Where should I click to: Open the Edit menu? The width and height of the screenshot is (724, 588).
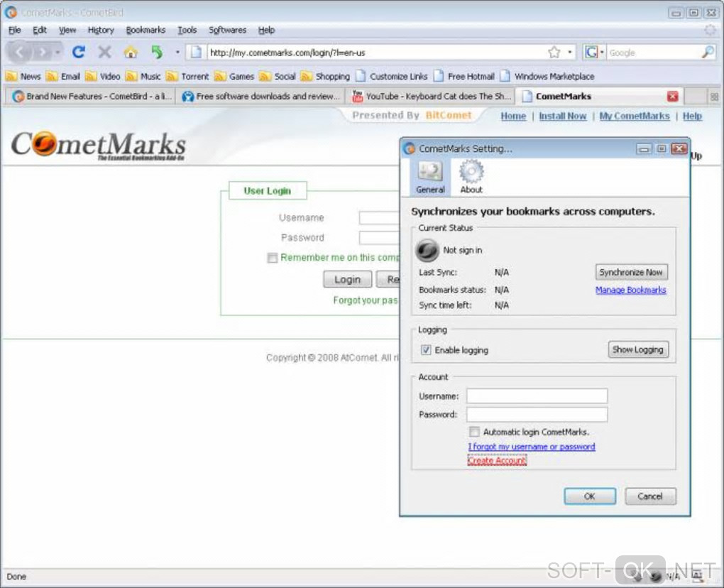(x=39, y=30)
